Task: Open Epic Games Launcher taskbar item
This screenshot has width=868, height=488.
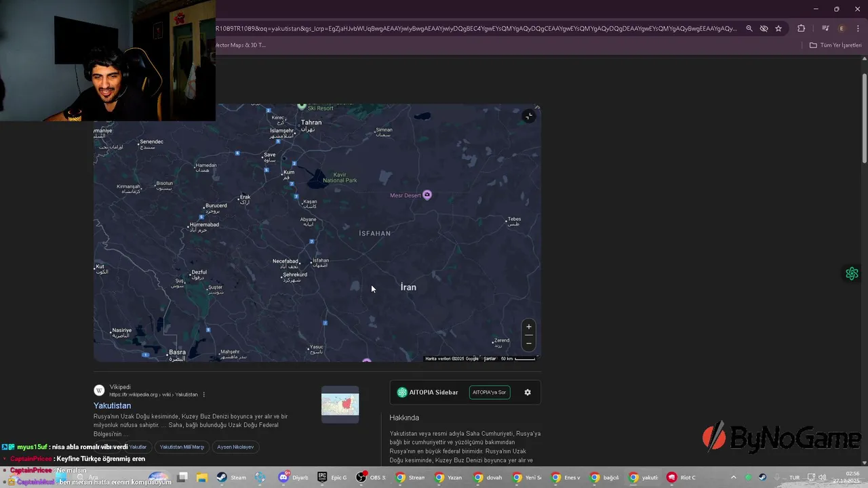Action: pyautogui.click(x=332, y=477)
